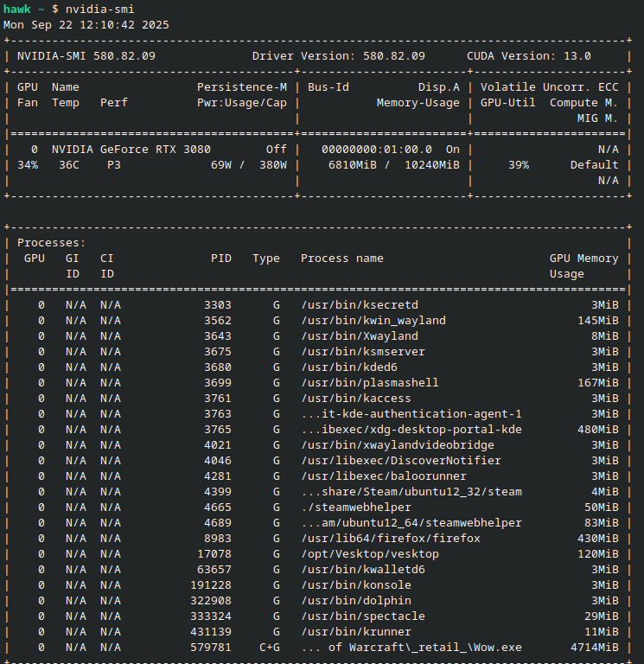Click the PID '3562' of kwin_wayland
The width and height of the screenshot is (644, 664).
218,321
